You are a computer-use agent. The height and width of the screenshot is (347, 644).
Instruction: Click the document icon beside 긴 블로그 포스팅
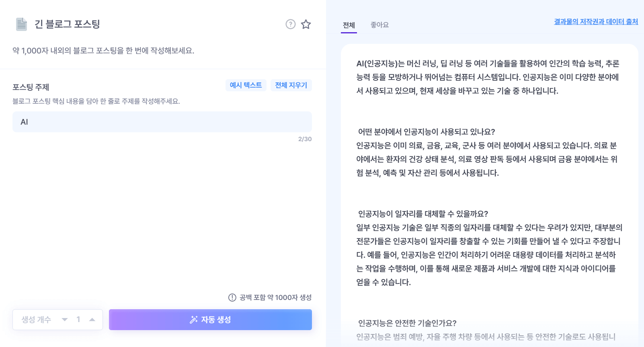22,24
